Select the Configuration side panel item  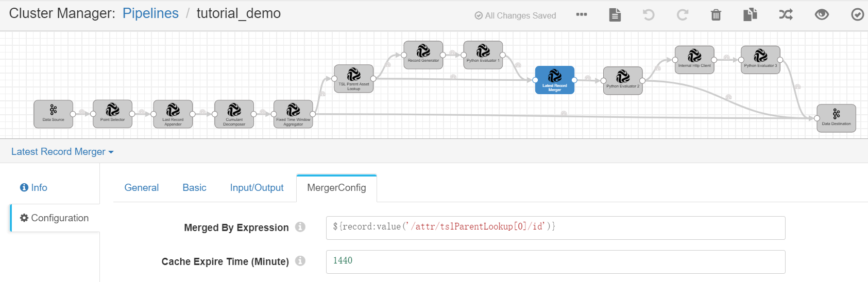tap(55, 218)
